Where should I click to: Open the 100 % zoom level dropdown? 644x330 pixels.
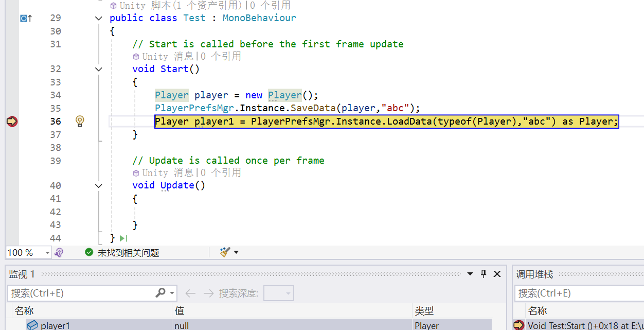pos(47,252)
